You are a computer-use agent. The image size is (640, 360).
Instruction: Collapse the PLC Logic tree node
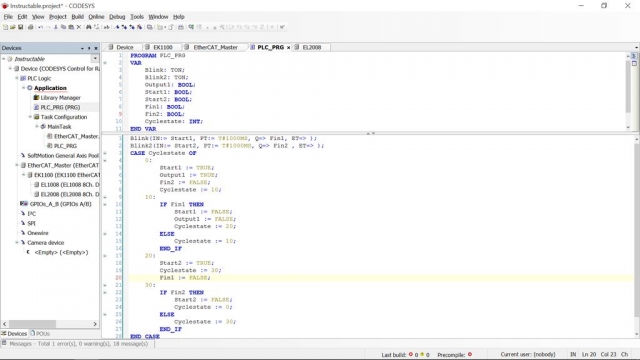pos(17,78)
